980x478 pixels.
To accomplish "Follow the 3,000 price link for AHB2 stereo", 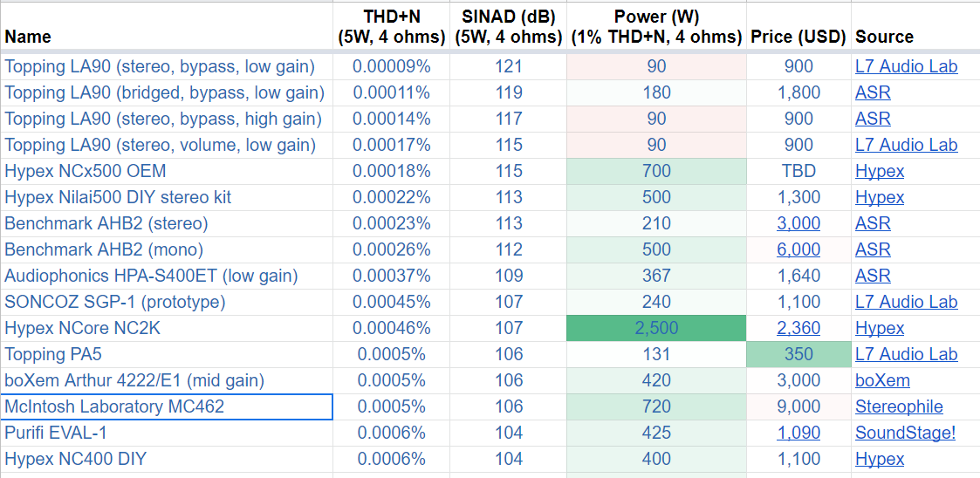I will (x=798, y=223).
